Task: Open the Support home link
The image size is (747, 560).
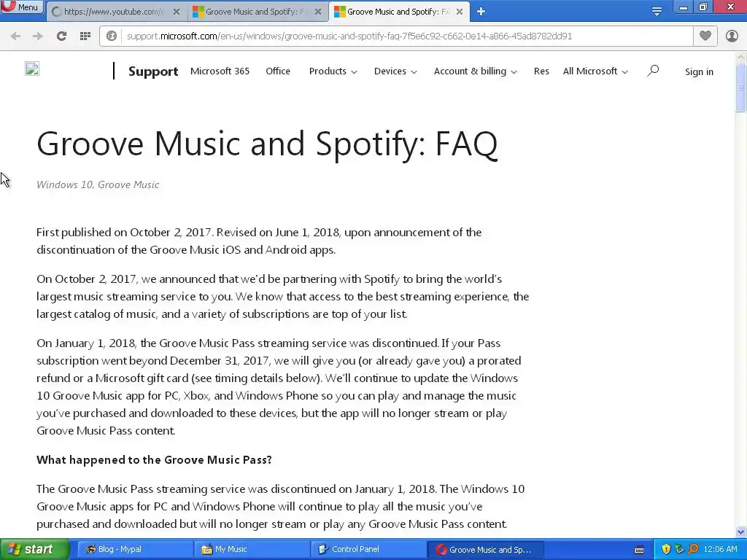Action: tap(153, 71)
